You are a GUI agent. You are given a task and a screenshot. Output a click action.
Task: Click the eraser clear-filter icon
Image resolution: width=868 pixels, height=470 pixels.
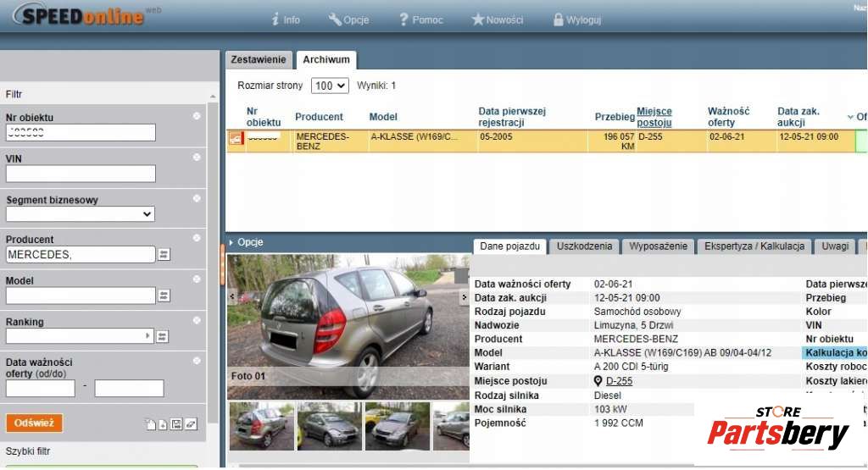[x=191, y=424]
